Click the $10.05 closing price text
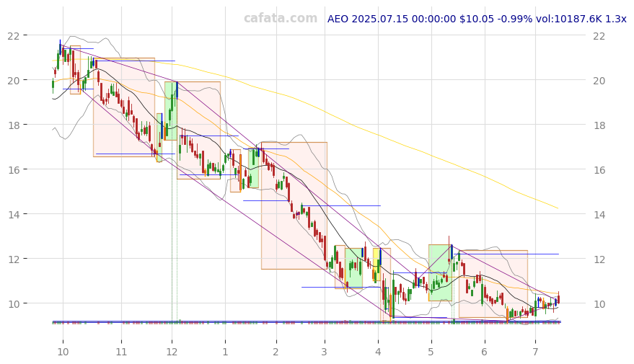The image size is (634, 364). (x=477, y=19)
